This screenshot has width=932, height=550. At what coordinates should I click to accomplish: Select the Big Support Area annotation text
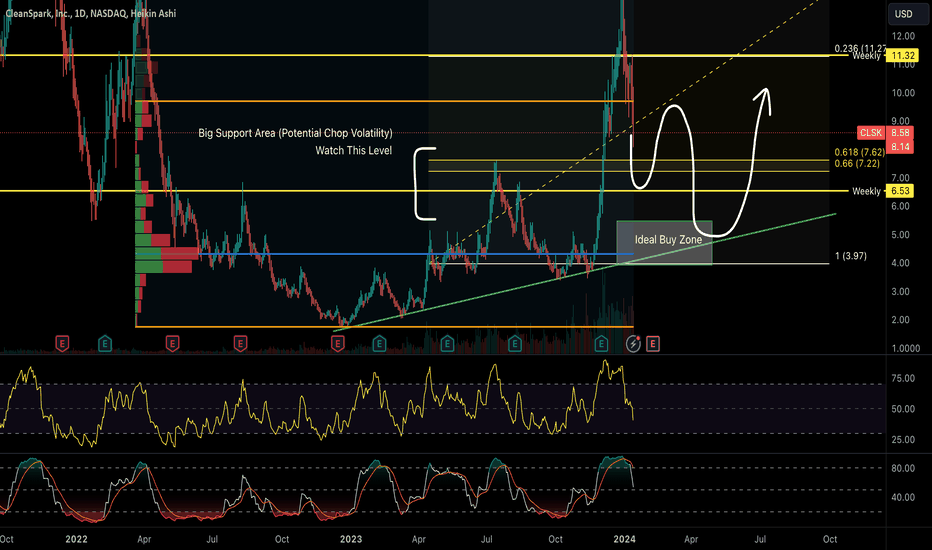tap(295, 133)
